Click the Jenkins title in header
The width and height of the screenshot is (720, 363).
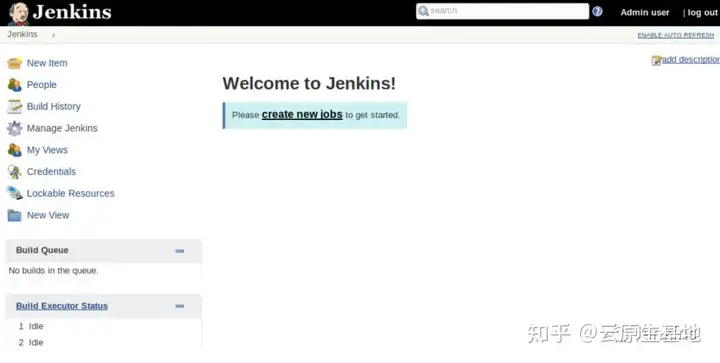tap(72, 12)
